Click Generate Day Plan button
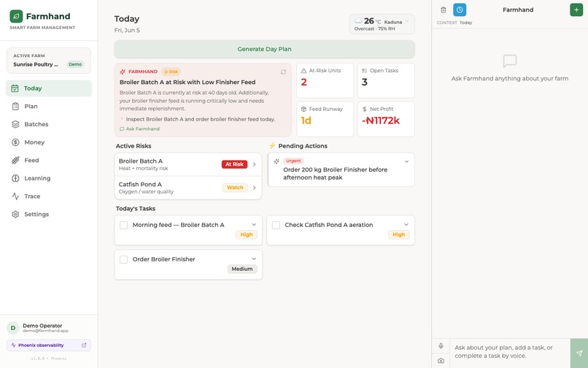The image size is (588, 368). [x=264, y=49]
